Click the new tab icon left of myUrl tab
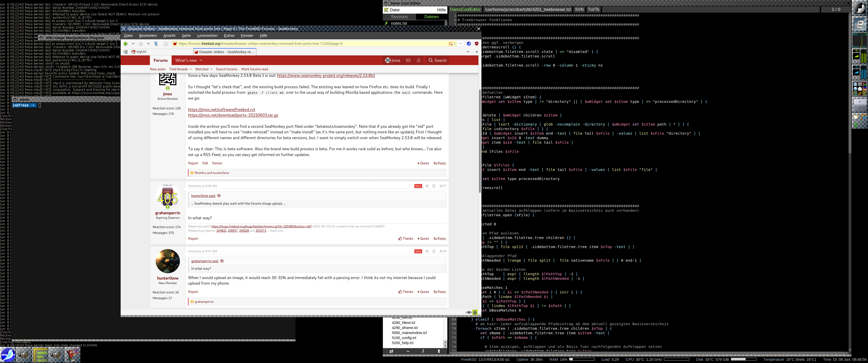The height and width of the screenshot is (363, 868). 125,51
